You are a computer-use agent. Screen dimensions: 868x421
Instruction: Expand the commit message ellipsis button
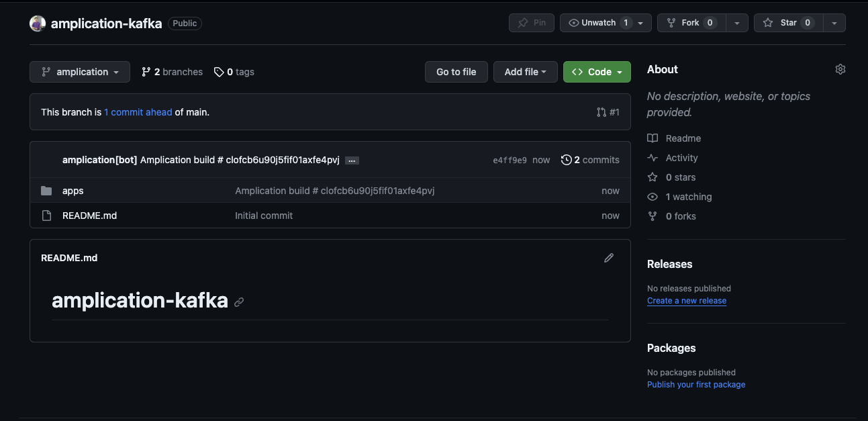click(x=352, y=160)
